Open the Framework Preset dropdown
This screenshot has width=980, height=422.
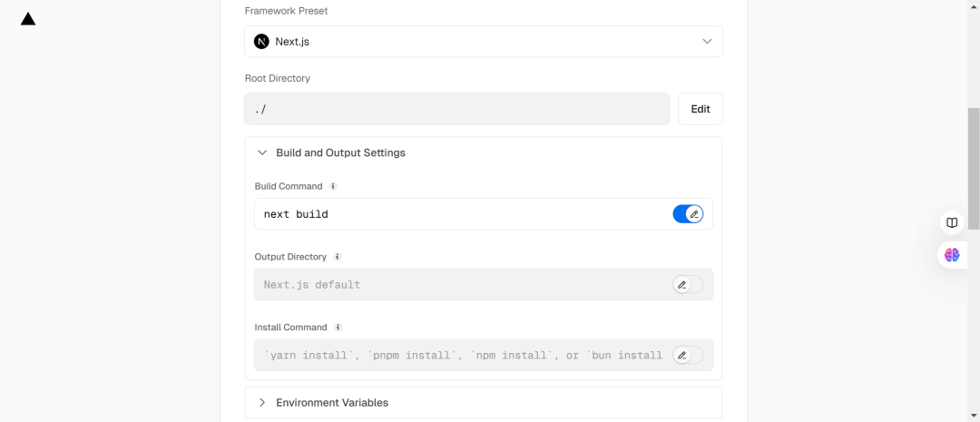(483, 42)
